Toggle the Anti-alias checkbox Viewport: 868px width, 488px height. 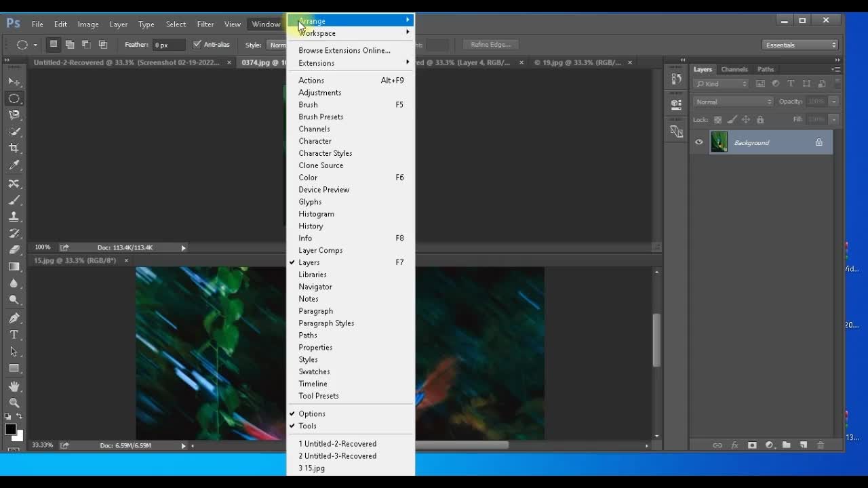pos(197,45)
